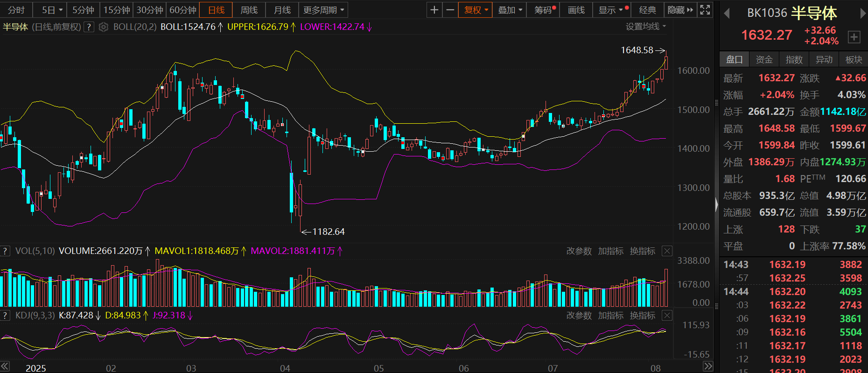Add 半导体 to watchlist with plus icon

[854, 37]
